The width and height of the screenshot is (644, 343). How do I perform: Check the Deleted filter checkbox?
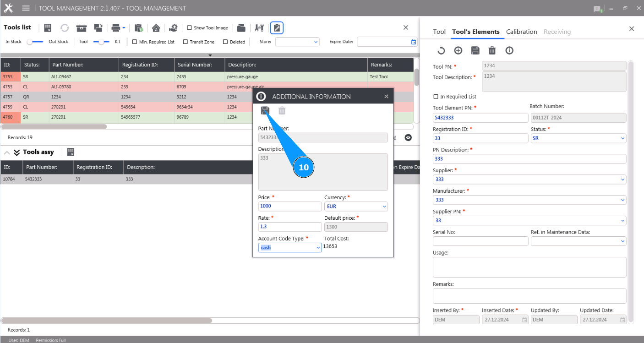[225, 42]
